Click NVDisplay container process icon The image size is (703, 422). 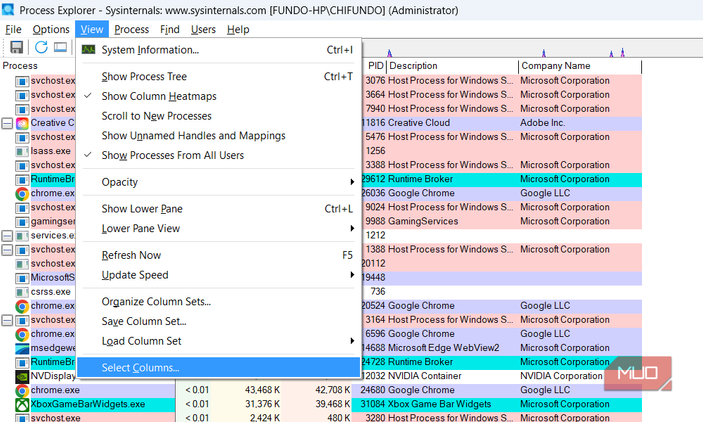tap(22, 377)
